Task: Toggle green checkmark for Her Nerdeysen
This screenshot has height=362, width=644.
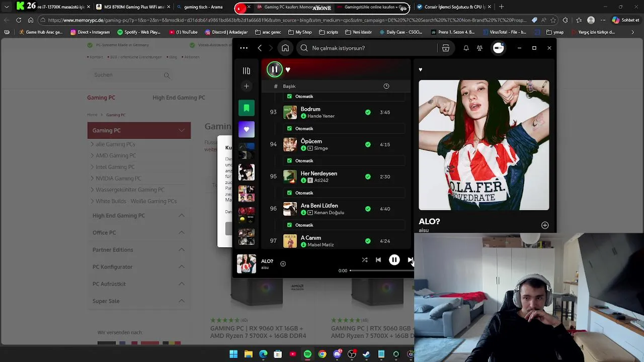Action: point(368,176)
